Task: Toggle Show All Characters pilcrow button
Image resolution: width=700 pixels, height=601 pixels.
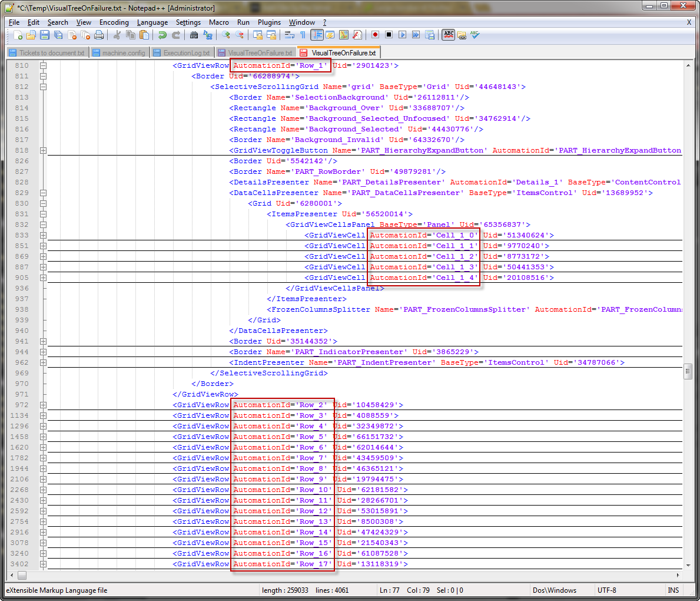Action: tap(303, 35)
